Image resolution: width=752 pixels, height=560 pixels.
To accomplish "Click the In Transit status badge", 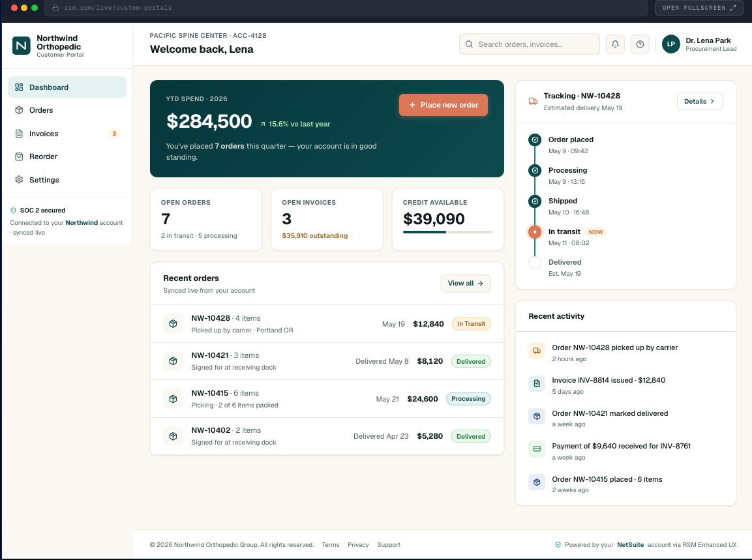I will (471, 324).
